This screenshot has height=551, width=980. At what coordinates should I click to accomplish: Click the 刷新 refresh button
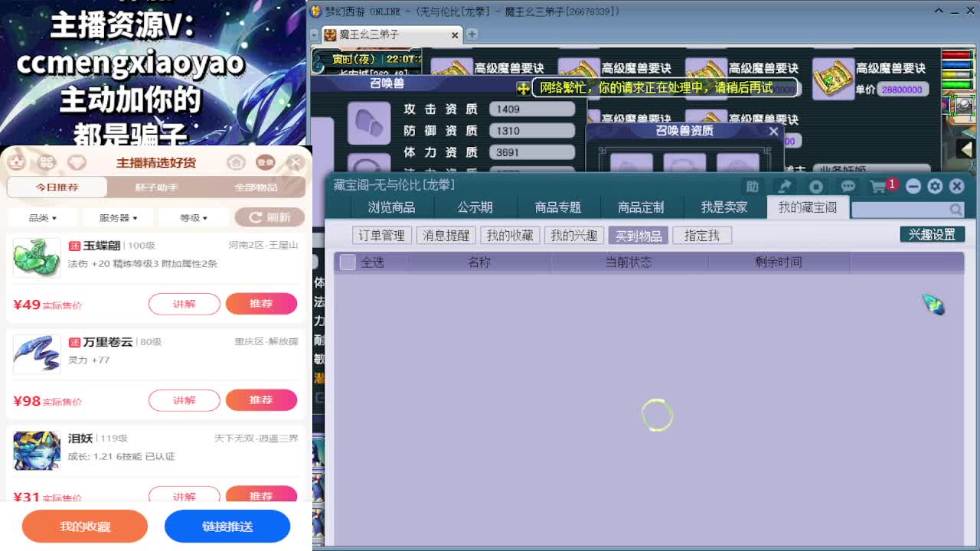269,217
